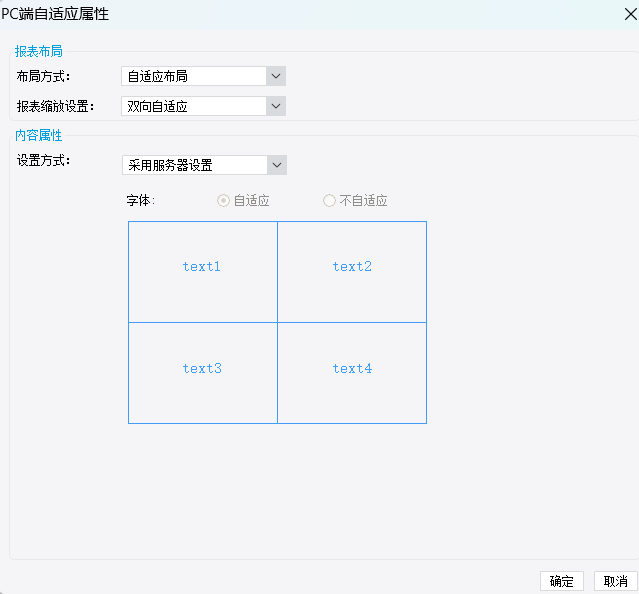Click the text2 preview cell
Image resolution: width=639 pixels, height=594 pixels.
click(352, 272)
